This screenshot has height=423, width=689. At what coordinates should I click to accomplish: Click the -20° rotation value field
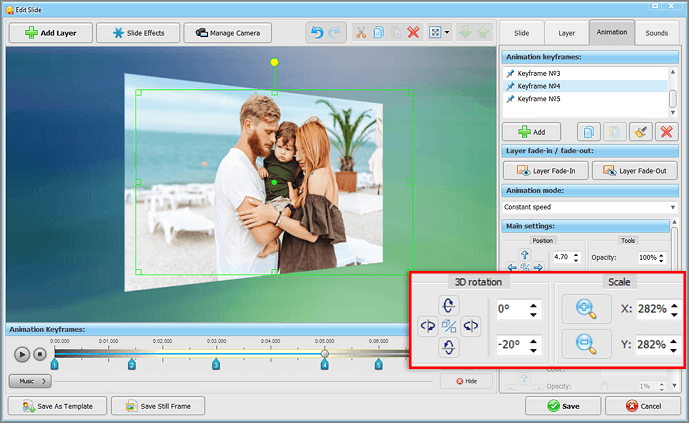coord(511,344)
